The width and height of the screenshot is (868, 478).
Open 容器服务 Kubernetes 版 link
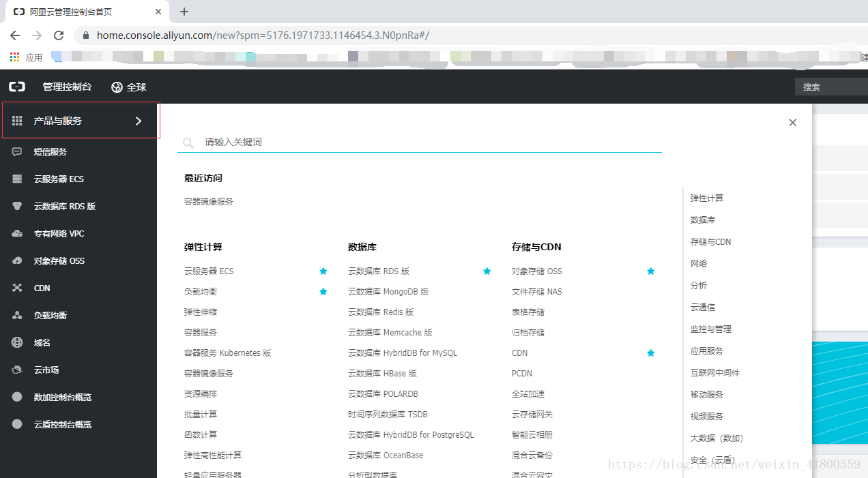point(228,353)
